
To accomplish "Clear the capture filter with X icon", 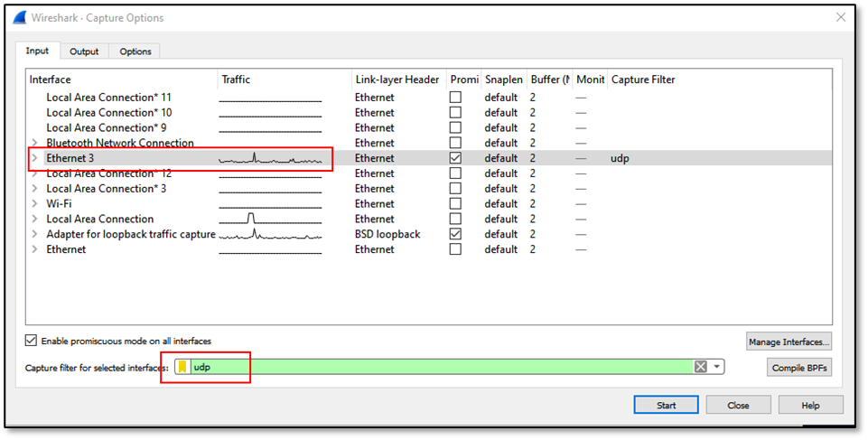I will (x=700, y=367).
